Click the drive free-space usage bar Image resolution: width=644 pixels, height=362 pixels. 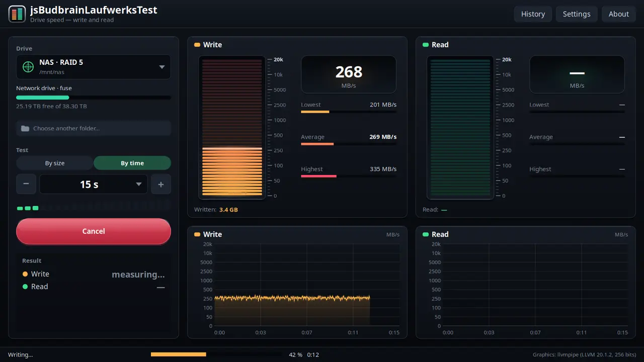point(94,98)
